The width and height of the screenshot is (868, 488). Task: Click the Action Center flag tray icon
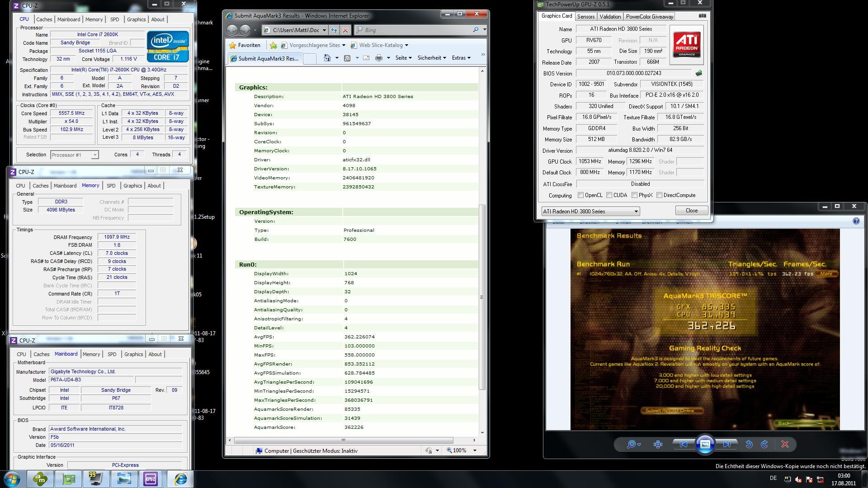pos(809,479)
